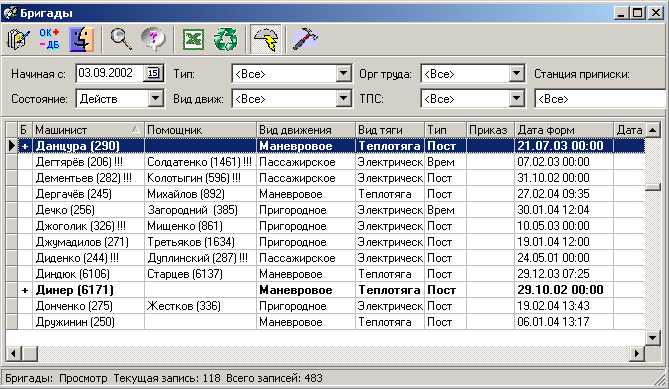Select the Солдатенко (1461) !!! cell
The height and width of the screenshot is (389, 669).
coord(201,162)
